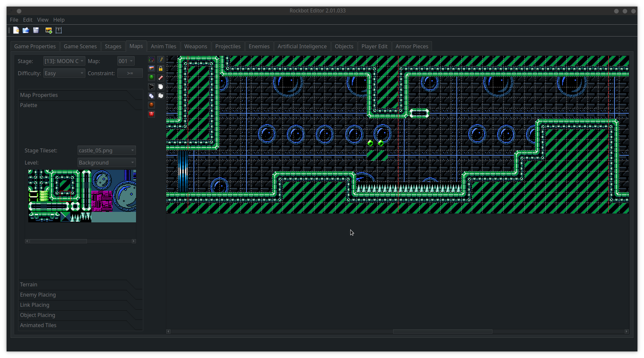The height and width of the screenshot is (358, 644).
Task: Switch to the Weapons tab
Action: click(195, 46)
